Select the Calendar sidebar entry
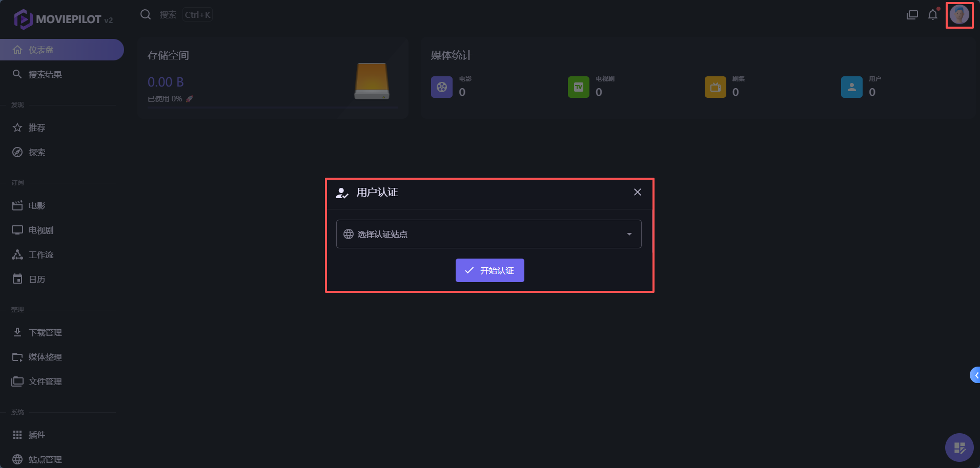The height and width of the screenshot is (468, 980). click(37, 279)
